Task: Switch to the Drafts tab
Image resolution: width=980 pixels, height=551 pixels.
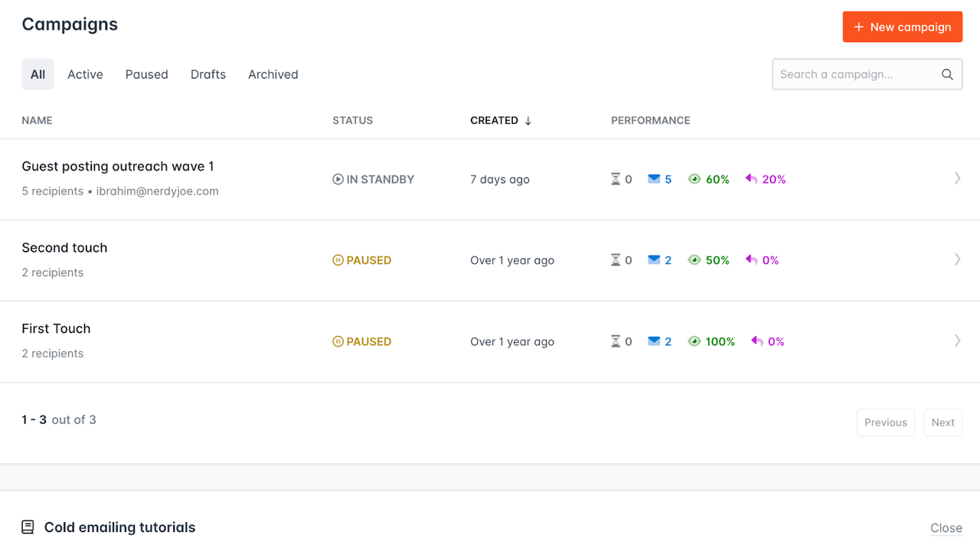Action: pos(207,74)
